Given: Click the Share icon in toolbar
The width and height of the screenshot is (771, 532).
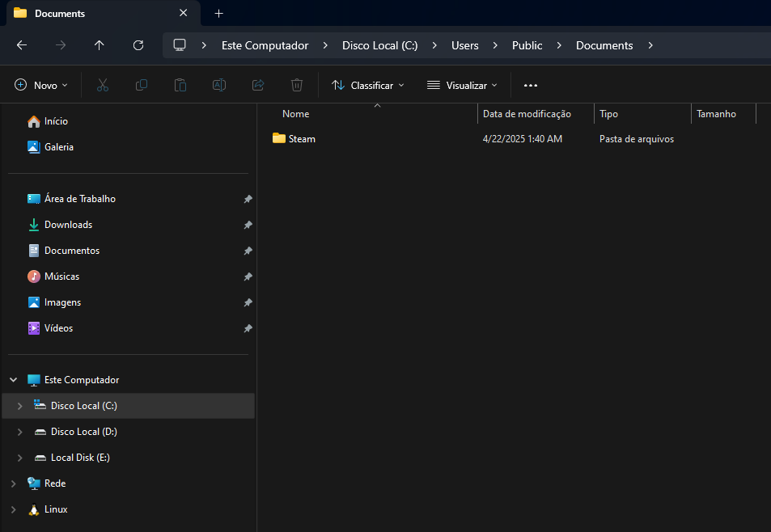Looking at the screenshot, I should [258, 85].
